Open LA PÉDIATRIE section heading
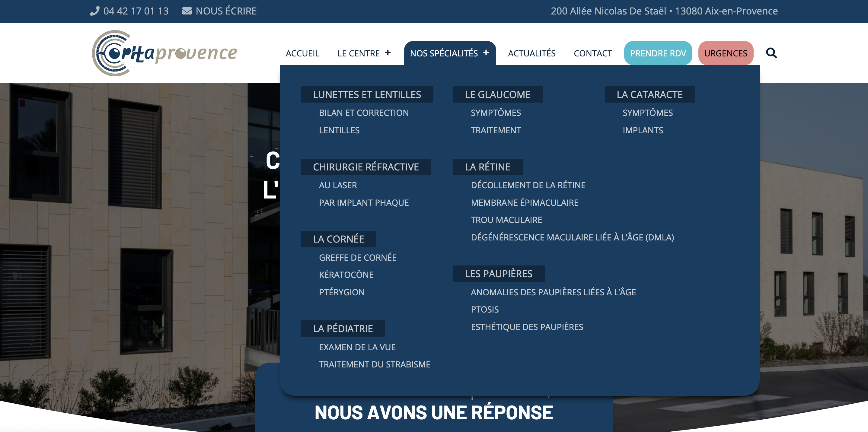 343,329
